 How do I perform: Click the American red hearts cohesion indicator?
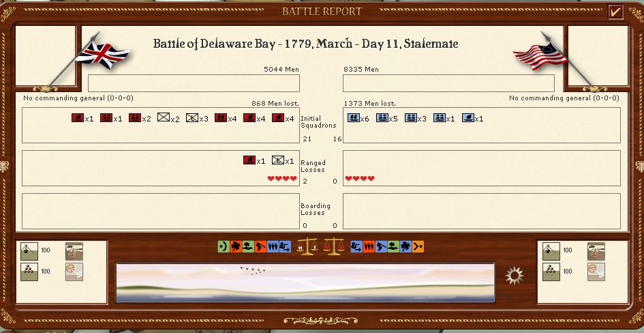tap(360, 179)
